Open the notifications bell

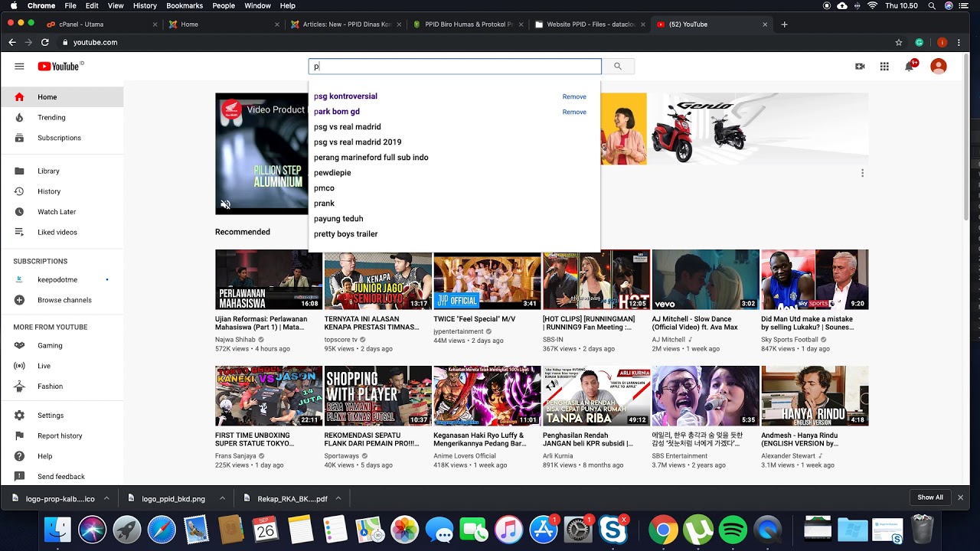910,67
